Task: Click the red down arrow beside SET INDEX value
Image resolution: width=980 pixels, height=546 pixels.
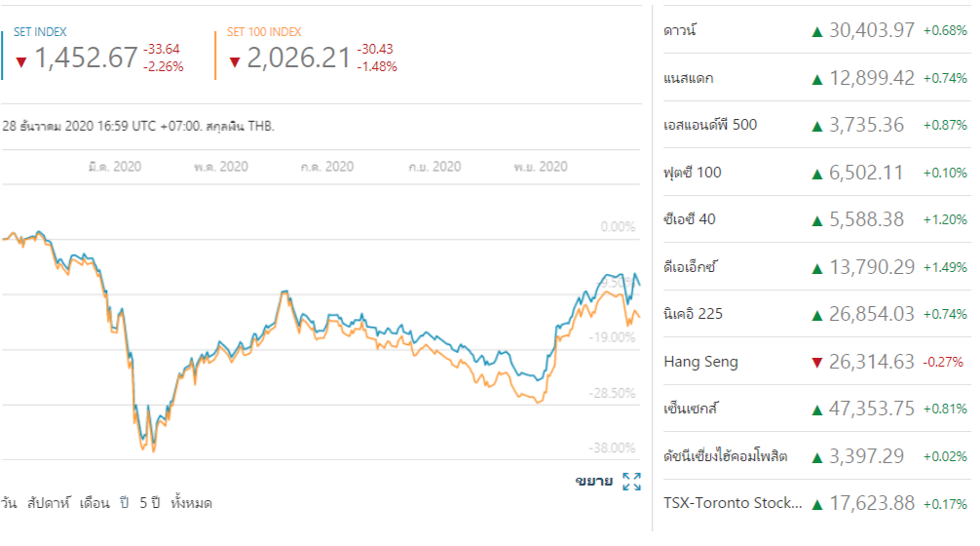Action: tap(21, 62)
